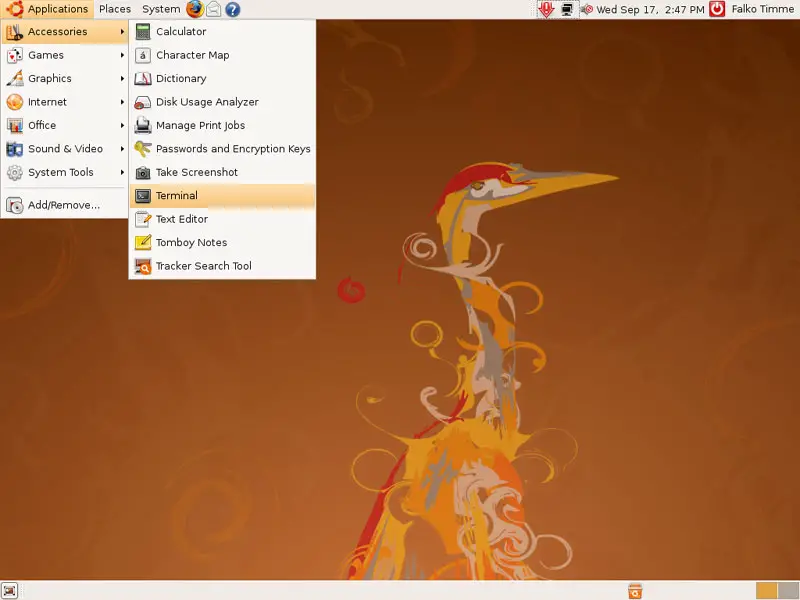Click Show Desktop icon in bottom panel
Screen dimensions: 800x600
click(9, 590)
